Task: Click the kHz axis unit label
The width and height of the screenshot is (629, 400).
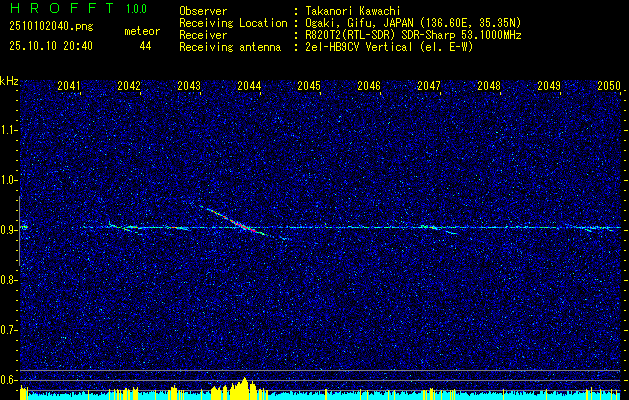Action: (x=9, y=81)
